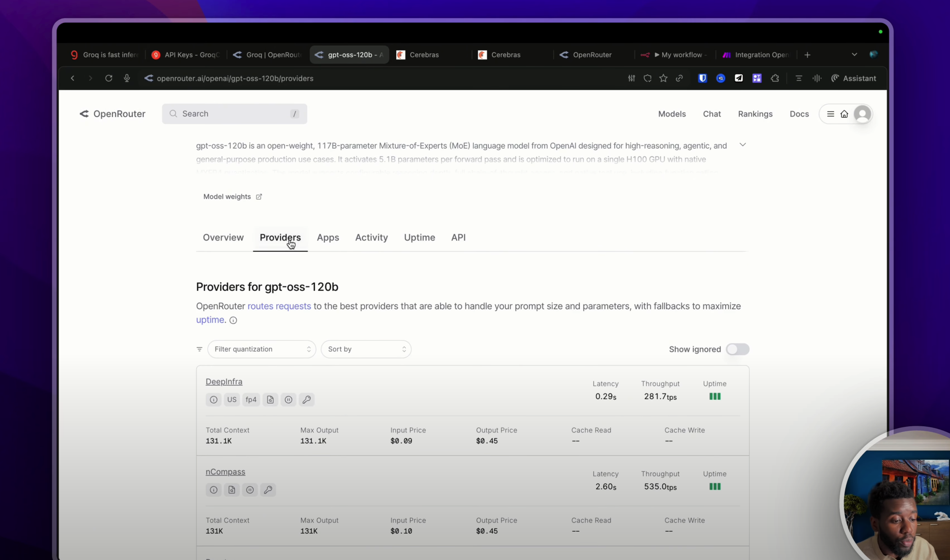Open the Assistant panel
The width and height of the screenshot is (950, 560).
click(854, 78)
